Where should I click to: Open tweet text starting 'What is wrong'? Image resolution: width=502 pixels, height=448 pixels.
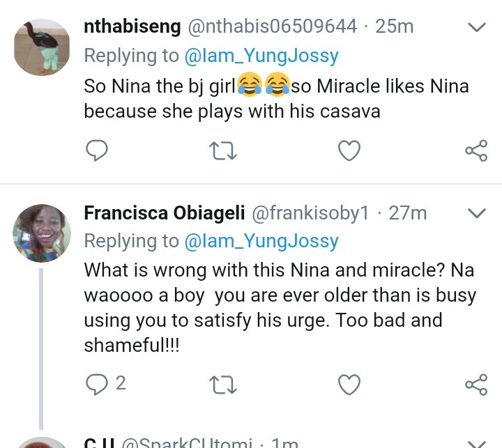pyautogui.click(x=279, y=307)
